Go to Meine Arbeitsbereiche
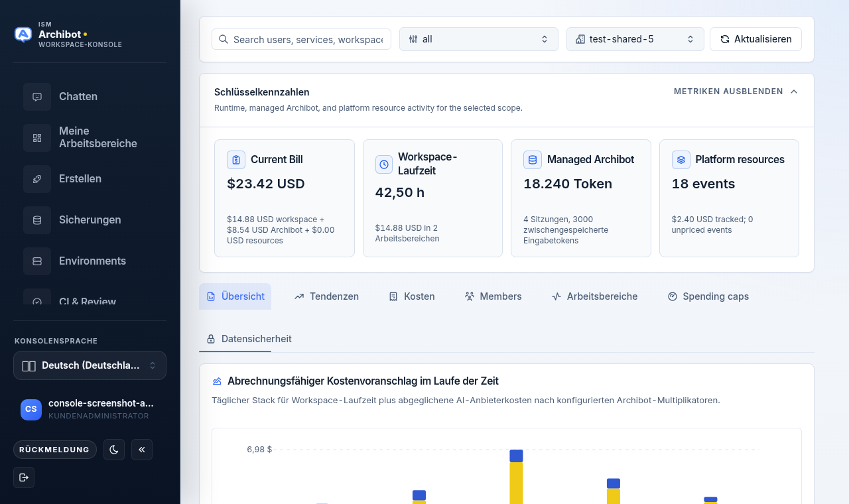This screenshot has height=504, width=849. [90, 137]
